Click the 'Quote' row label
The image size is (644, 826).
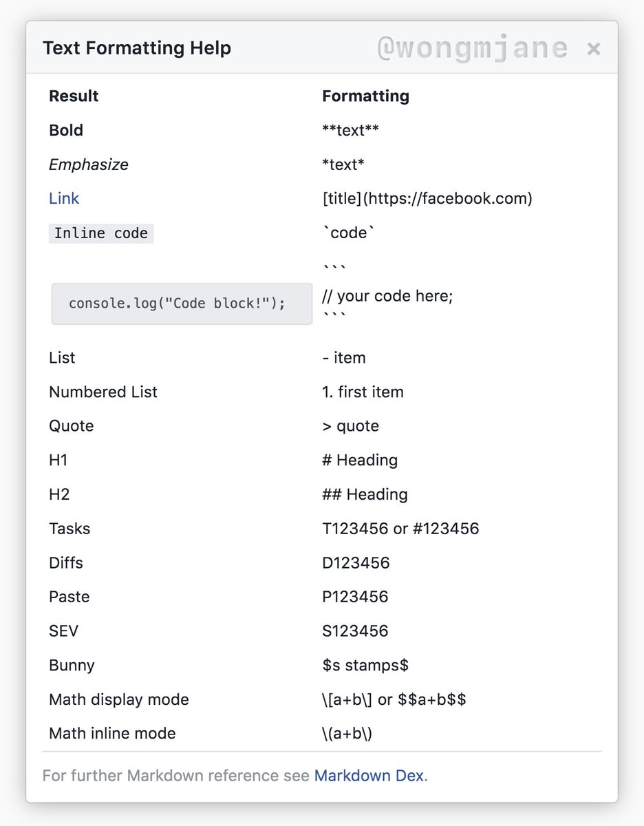click(71, 426)
